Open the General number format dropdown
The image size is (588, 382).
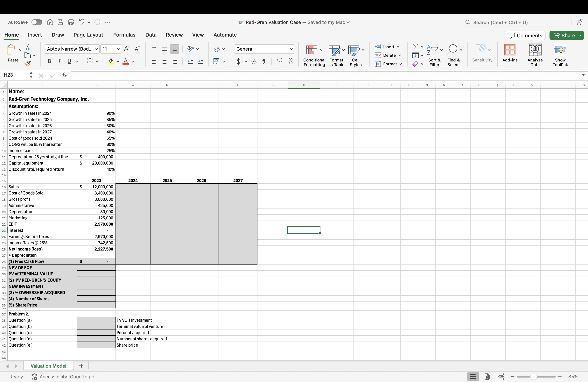[291, 49]
